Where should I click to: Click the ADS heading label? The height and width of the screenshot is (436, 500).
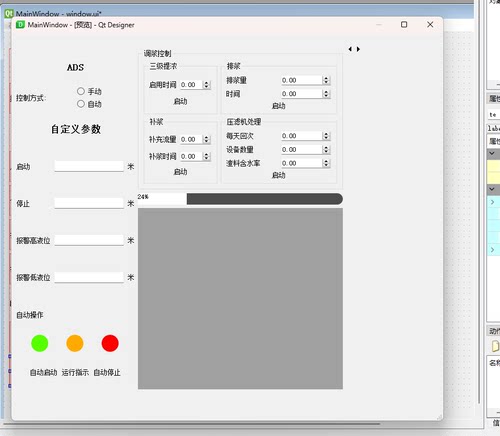[75, 67]
